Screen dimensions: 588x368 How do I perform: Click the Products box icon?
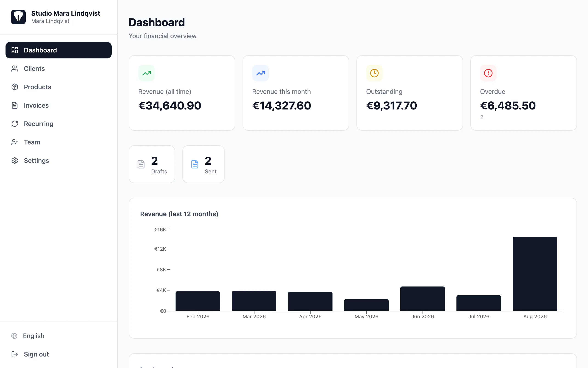click(15, 87)
